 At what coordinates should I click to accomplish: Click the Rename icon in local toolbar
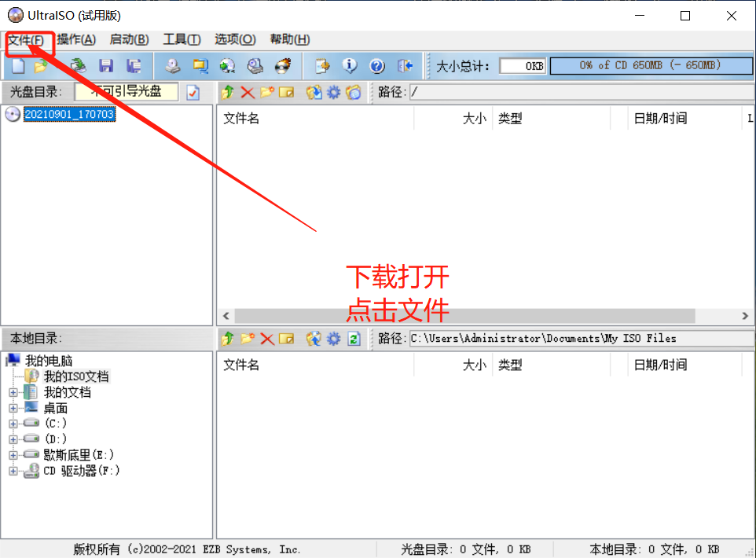coord(286,339)
